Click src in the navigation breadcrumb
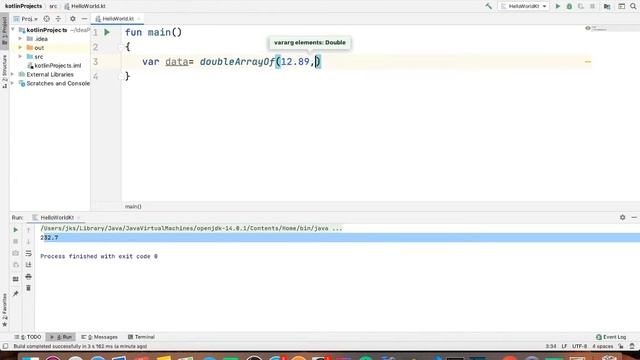The width and height of the screenshot is (640, 360). click(53, 6)
